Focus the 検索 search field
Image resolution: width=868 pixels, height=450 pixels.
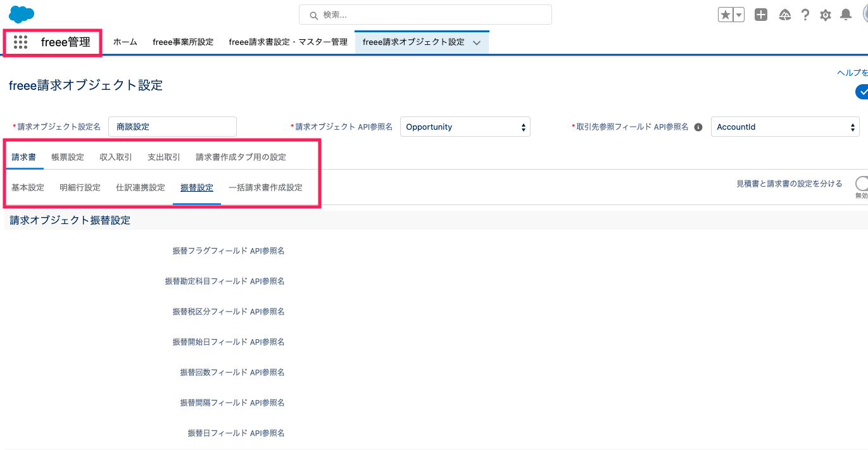pyautogui.click(x=425, y=15)
